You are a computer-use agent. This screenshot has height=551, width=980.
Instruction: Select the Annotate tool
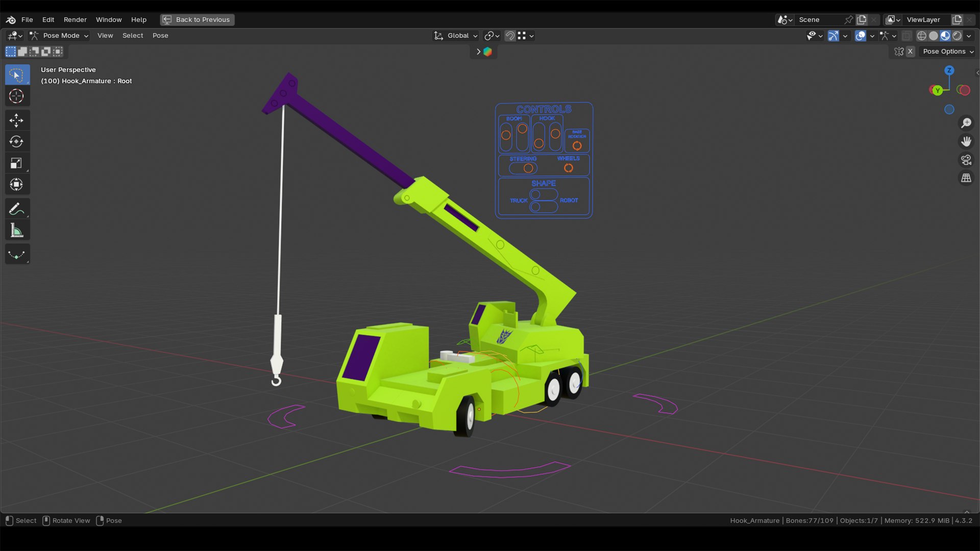pos(17,209)
